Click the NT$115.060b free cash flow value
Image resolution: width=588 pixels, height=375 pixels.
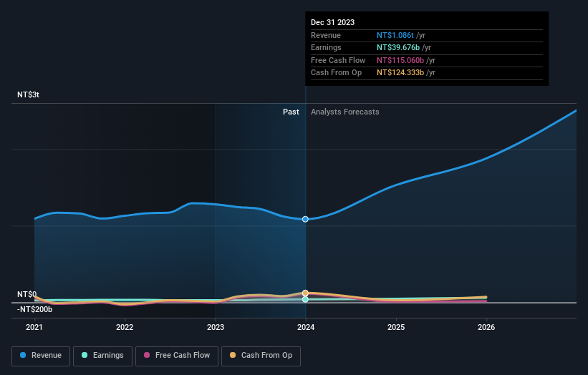(400, 60)
